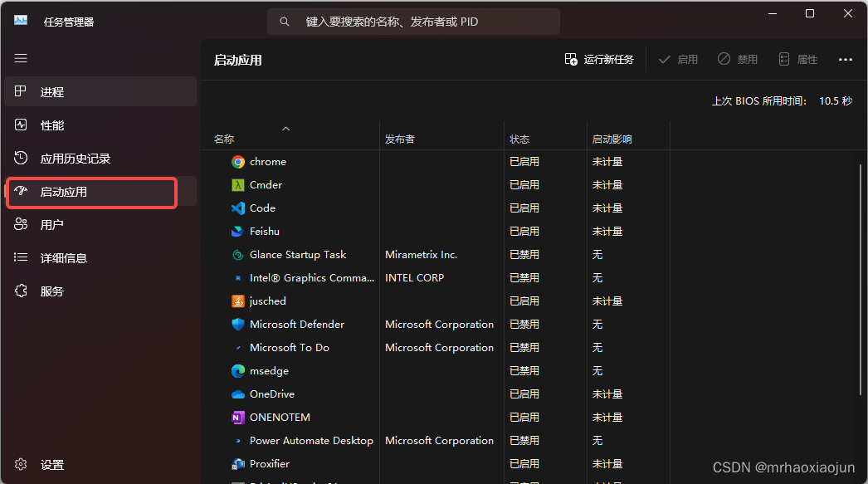Click the Power Automate Desktop icon
This screenshot has width=868, height=484.
tap(238, 441)
